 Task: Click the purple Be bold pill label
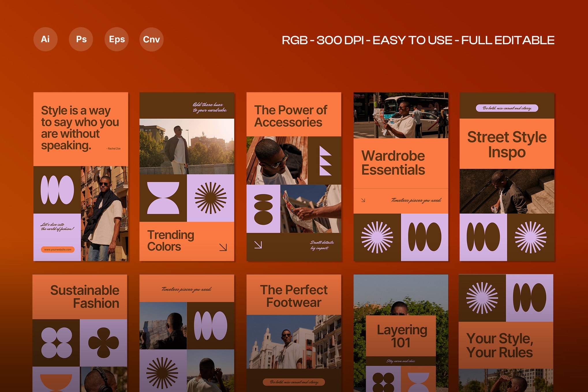point(507,108)
